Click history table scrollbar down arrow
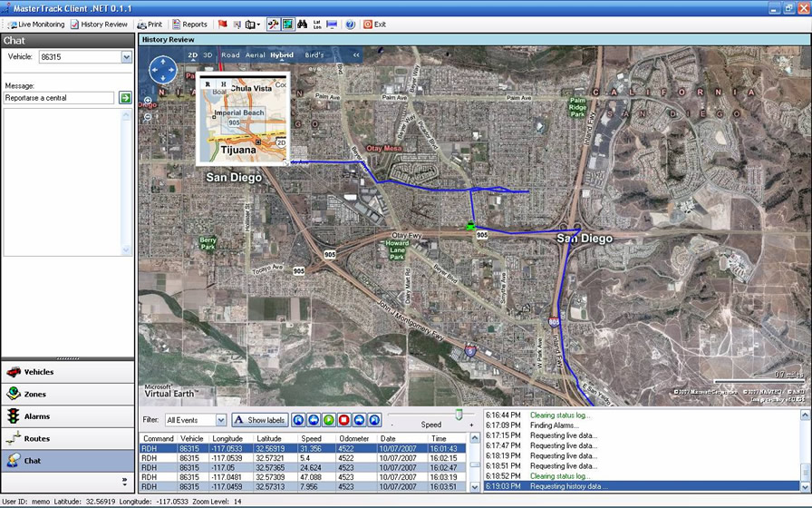The width and height of the screenshot is (812, 508). [474, 487]
